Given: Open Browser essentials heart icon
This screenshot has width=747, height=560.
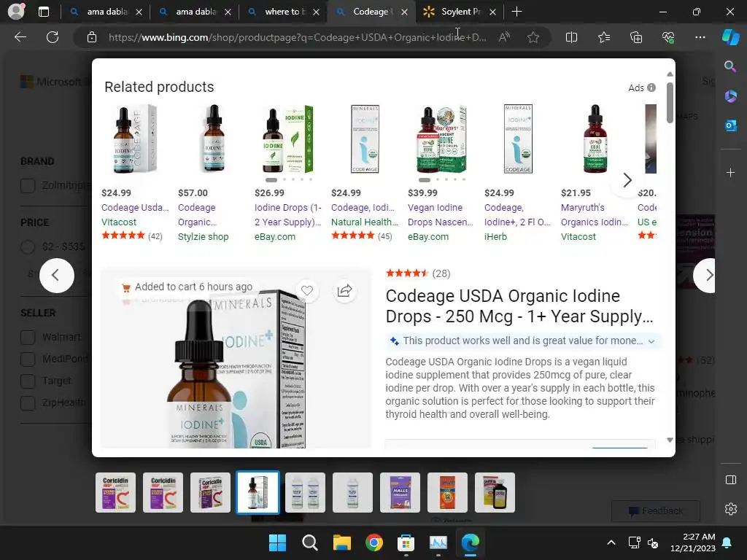Looking at the screenshot, I should 668,37.
